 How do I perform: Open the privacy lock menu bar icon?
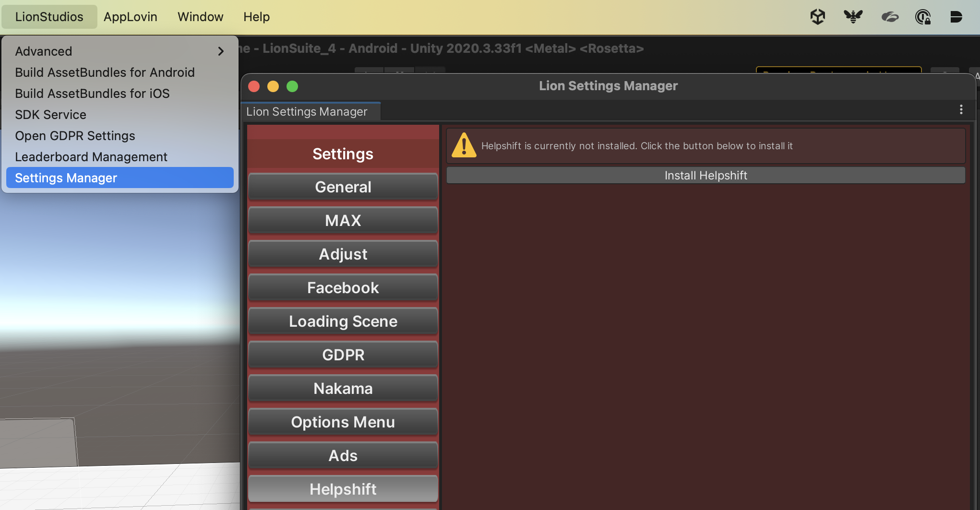pos(923,17)
